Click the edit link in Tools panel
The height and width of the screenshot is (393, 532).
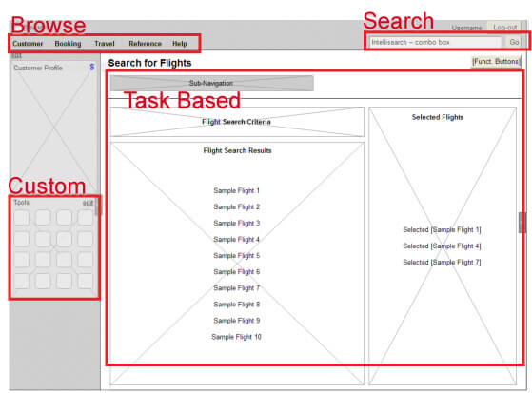click(88, 203)
